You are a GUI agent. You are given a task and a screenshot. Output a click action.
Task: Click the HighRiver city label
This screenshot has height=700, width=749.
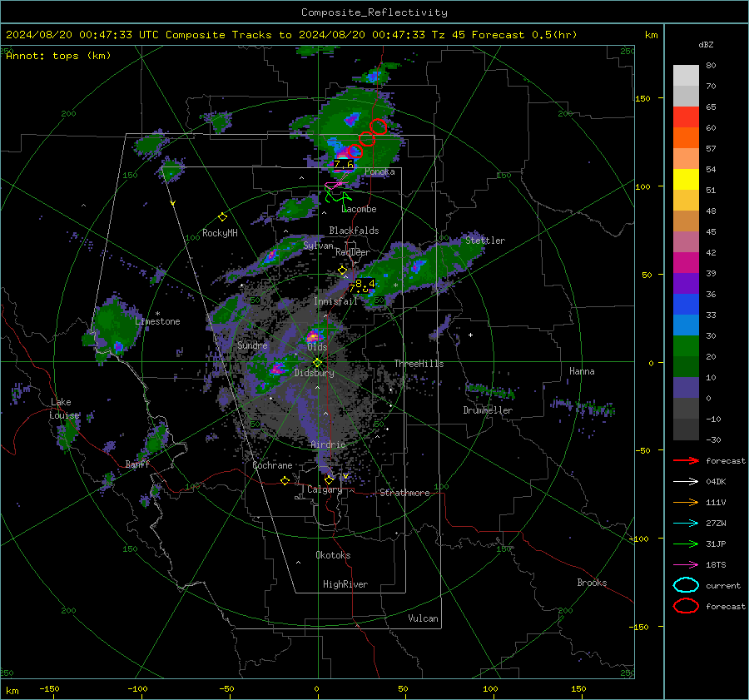pyautogui.click(x=345, y=584)
